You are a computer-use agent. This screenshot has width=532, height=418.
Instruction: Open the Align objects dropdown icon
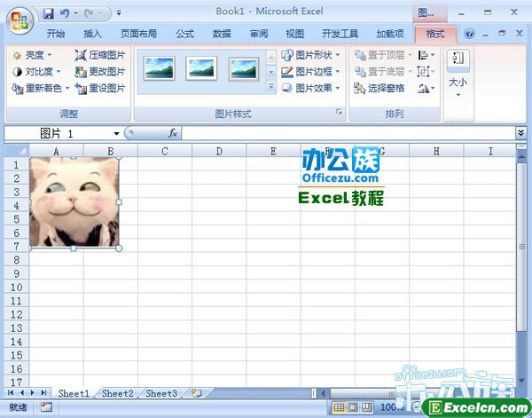pos(426,55)
